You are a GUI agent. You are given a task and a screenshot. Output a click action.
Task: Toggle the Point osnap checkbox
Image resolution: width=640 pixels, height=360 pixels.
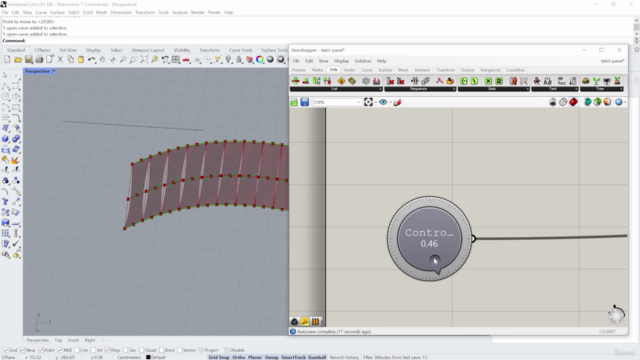pyautogui.click(x=41, y=350)
